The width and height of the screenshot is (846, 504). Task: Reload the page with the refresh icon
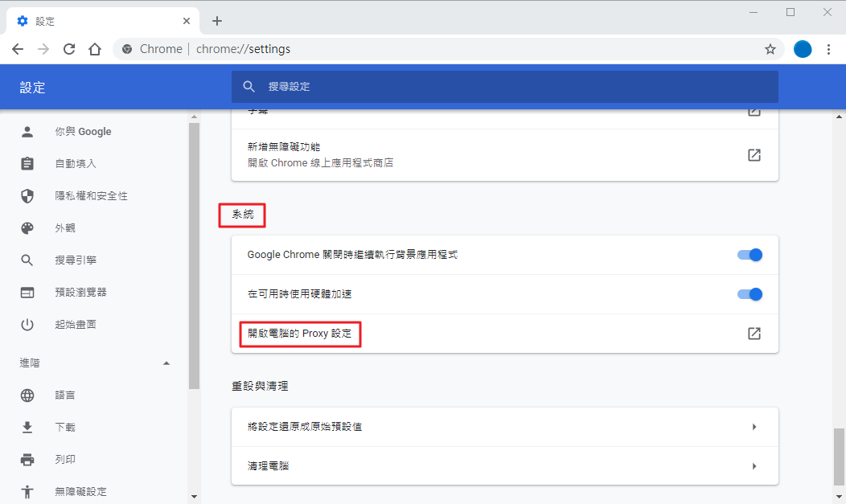pos(69,49)
